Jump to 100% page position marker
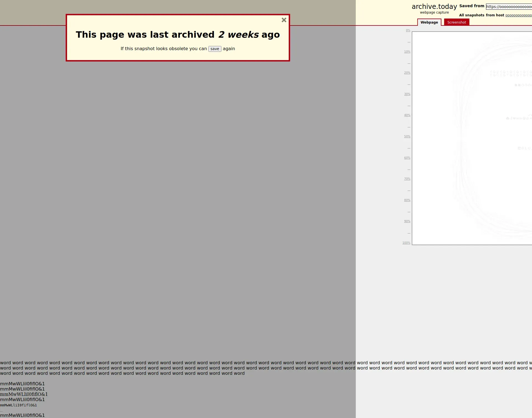 point(406,243)
